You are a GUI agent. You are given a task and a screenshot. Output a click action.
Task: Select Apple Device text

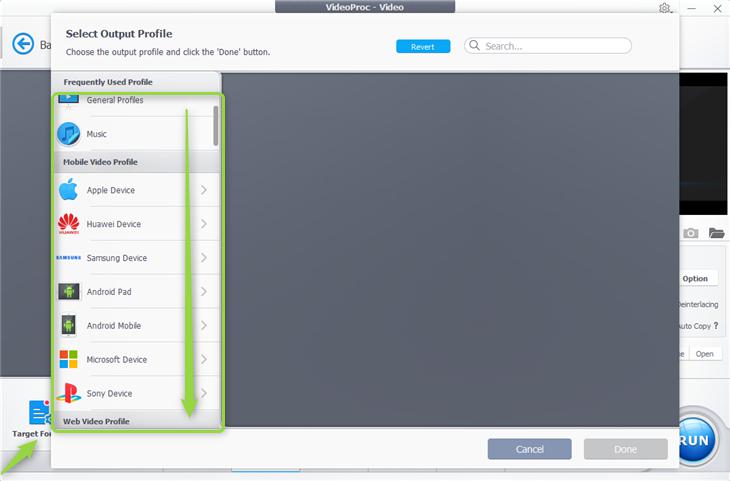click(111, 190)
